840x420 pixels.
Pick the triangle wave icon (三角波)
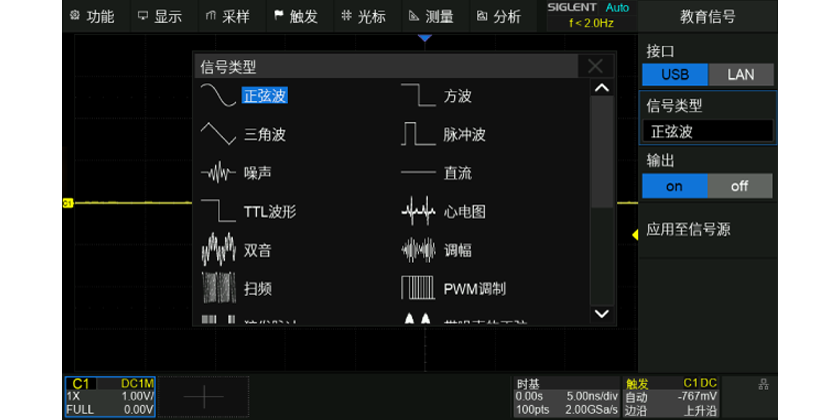218,134
